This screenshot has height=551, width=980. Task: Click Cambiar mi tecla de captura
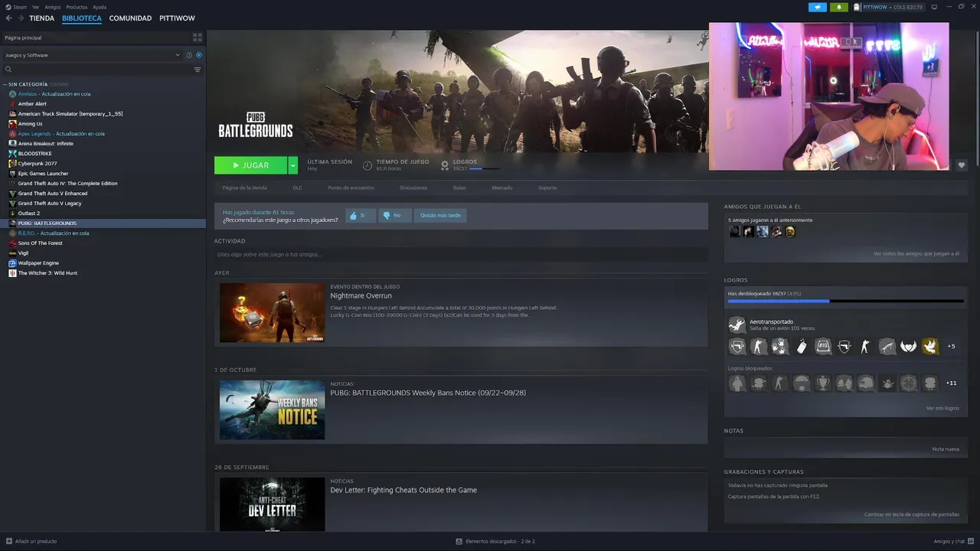[x=912, y=514]
